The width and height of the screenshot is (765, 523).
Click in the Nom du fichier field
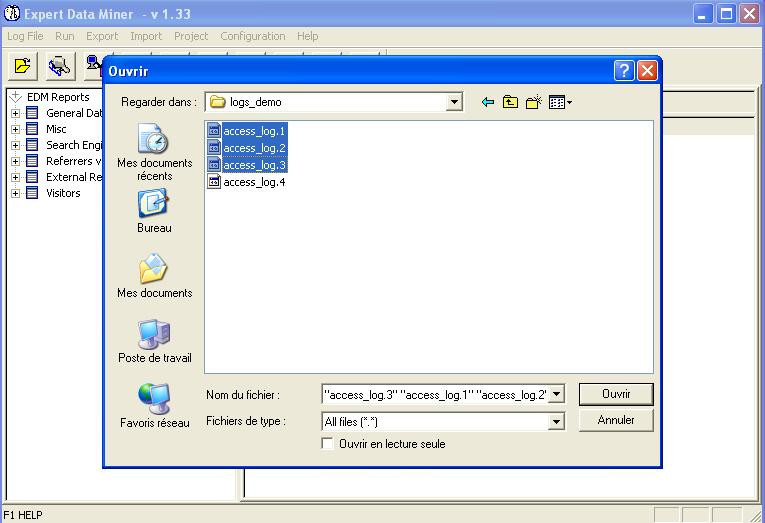tap(435, 394)
